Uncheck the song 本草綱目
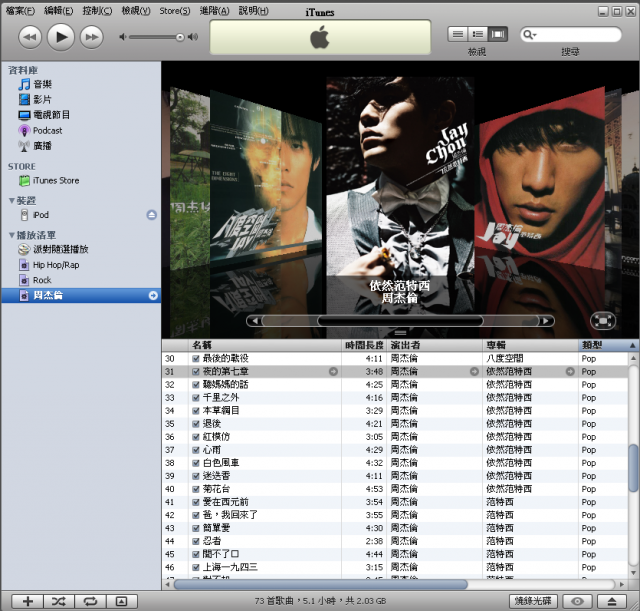 tap(196, 411)
